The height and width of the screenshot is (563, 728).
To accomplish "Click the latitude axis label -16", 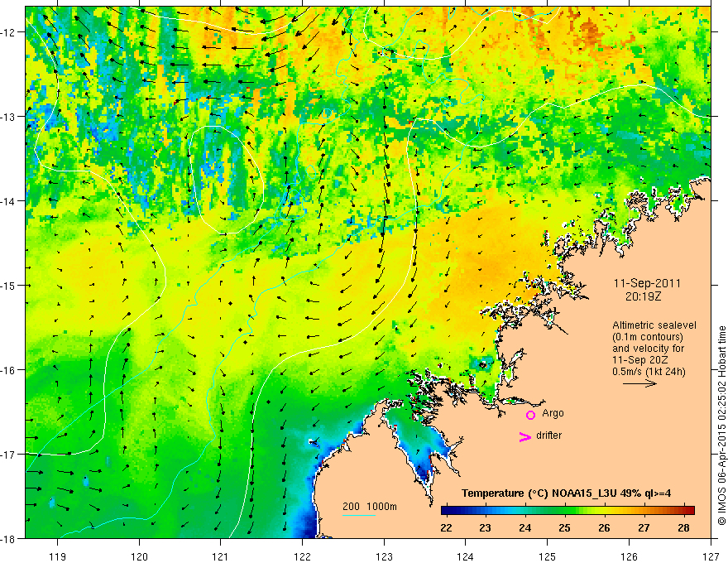I will (9, 370).
